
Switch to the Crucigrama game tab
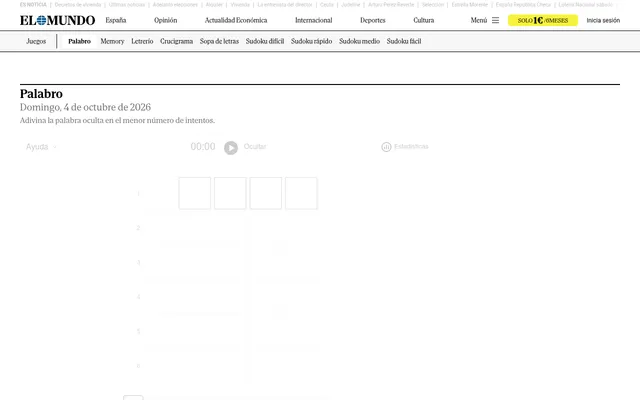click(x=176, y=41)
